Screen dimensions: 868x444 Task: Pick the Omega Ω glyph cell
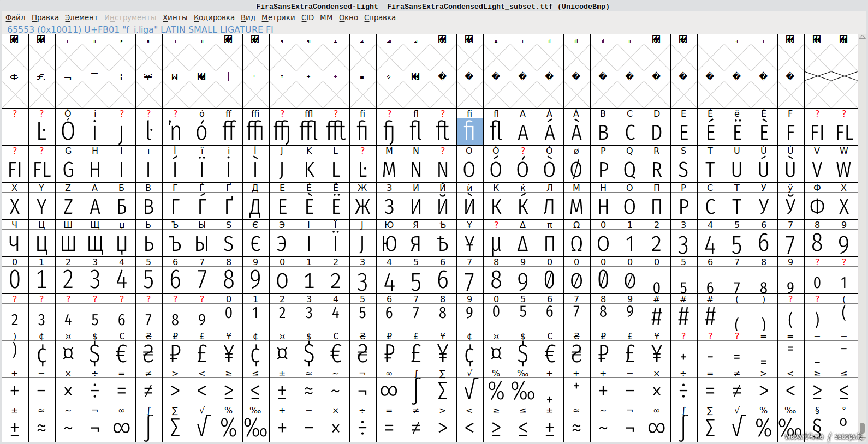click(x=576, y=243)
